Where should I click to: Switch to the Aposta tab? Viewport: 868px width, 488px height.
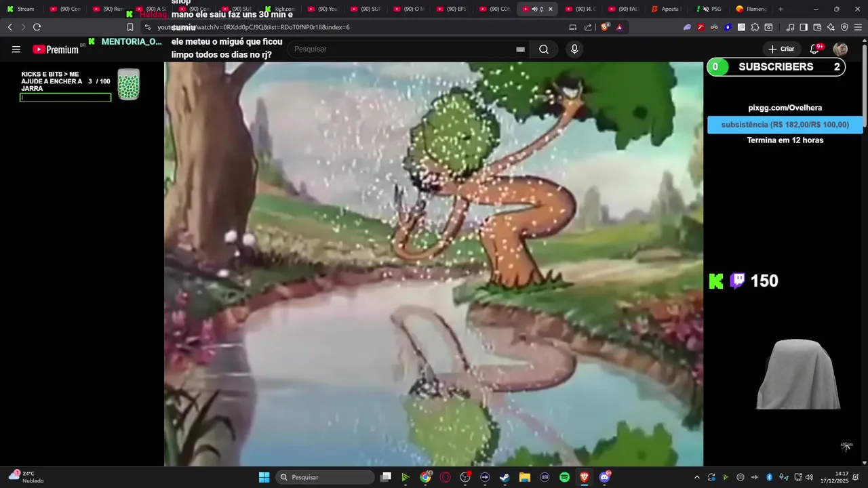pyautogui.click(x=666, y=9)
